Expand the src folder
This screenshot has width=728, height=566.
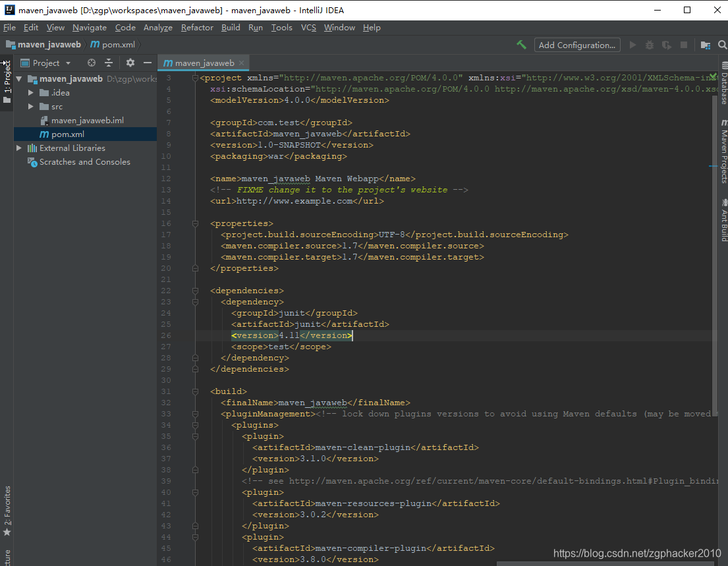[x=31, y=107]
